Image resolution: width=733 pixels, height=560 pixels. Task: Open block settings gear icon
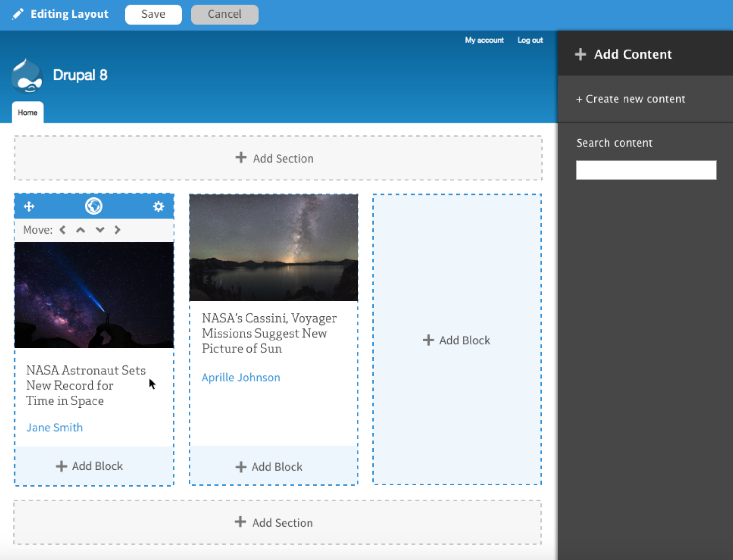(x=158, y=206)
